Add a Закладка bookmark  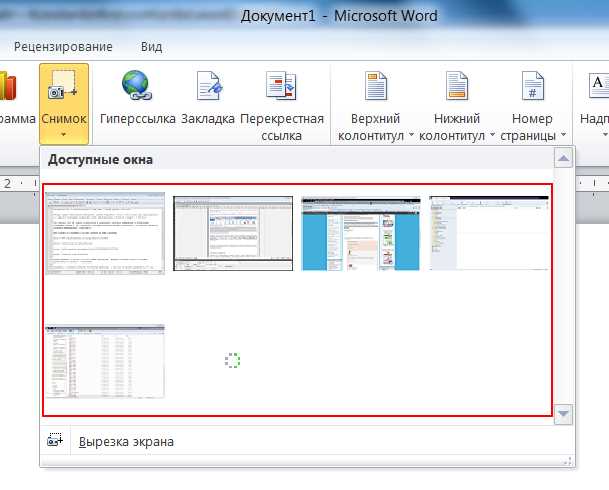click(208, 97)
